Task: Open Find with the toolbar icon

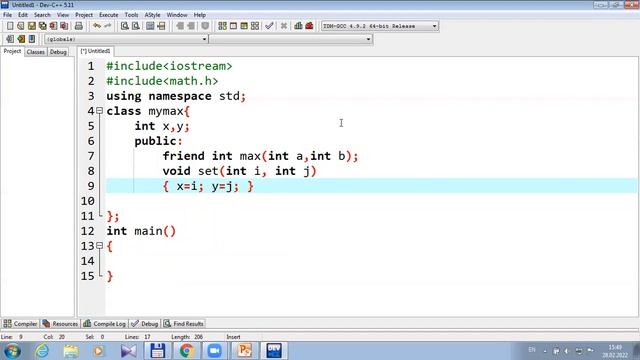Action: (125, 26)
